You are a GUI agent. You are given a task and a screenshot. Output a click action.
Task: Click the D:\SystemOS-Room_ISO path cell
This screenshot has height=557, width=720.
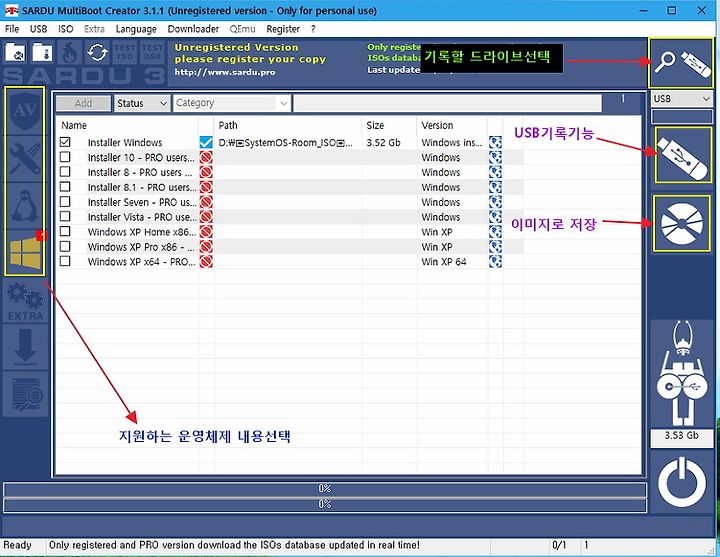[286, 143]
